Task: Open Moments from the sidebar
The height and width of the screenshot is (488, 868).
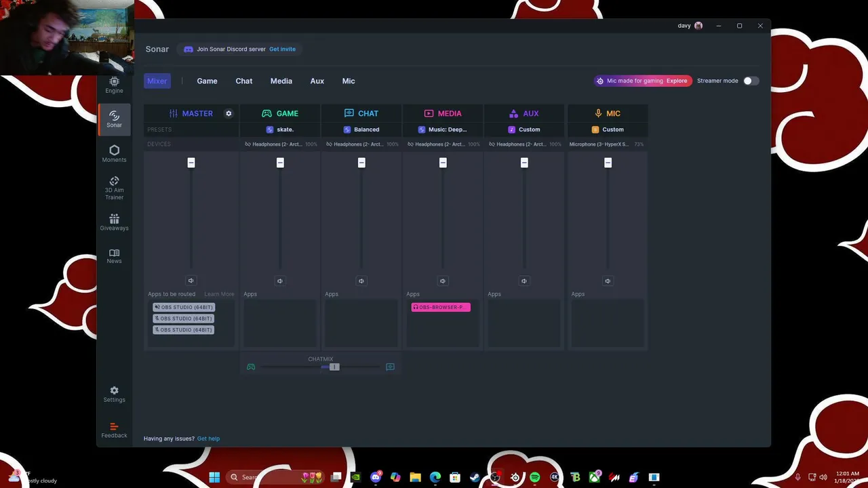Action: [114, 154]
